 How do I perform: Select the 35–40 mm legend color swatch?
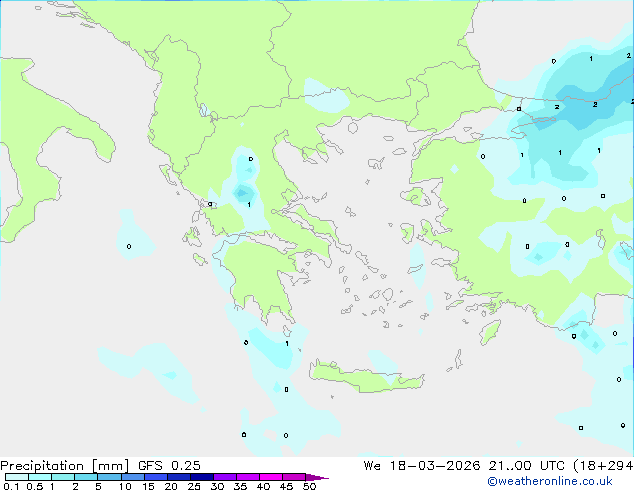(247, 477)
